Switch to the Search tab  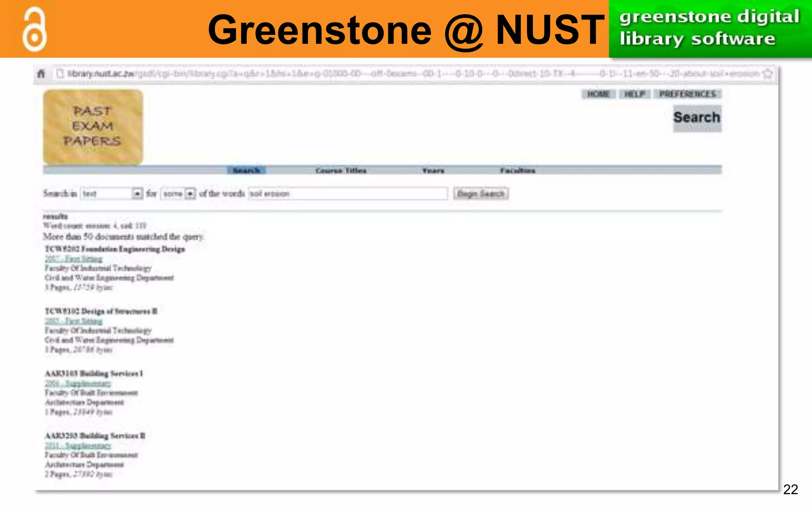tap(246, 170)
